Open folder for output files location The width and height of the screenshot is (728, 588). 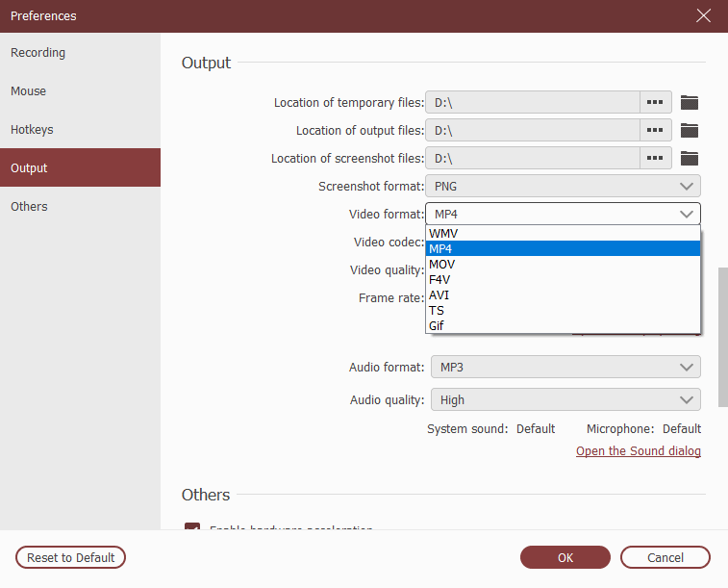click(x=689, y=130)
